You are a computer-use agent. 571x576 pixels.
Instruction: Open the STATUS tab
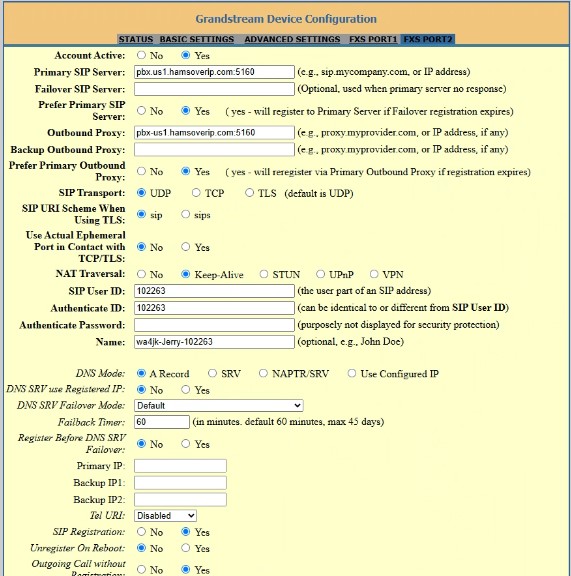pyautogui.click(x=136, y=39)
